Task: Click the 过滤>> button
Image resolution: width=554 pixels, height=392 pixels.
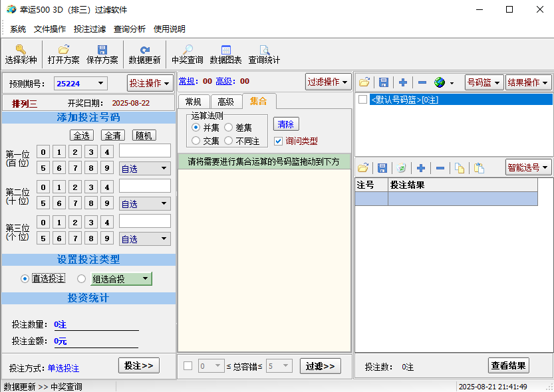Action: pos(320,366)
